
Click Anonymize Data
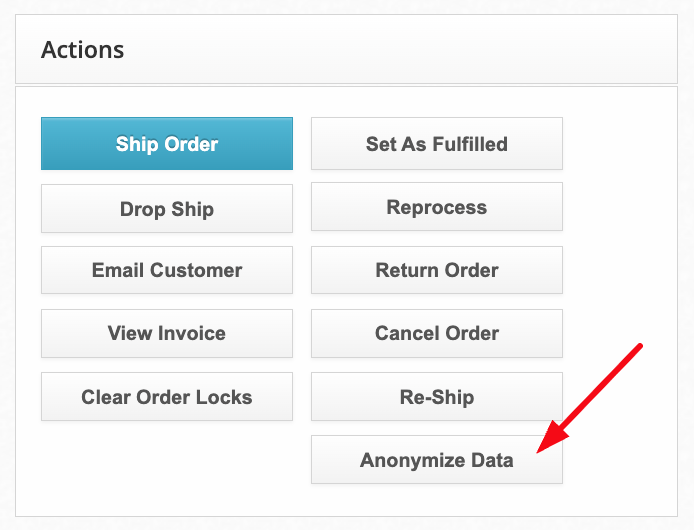pyautogui.click(x=437, y=460)
